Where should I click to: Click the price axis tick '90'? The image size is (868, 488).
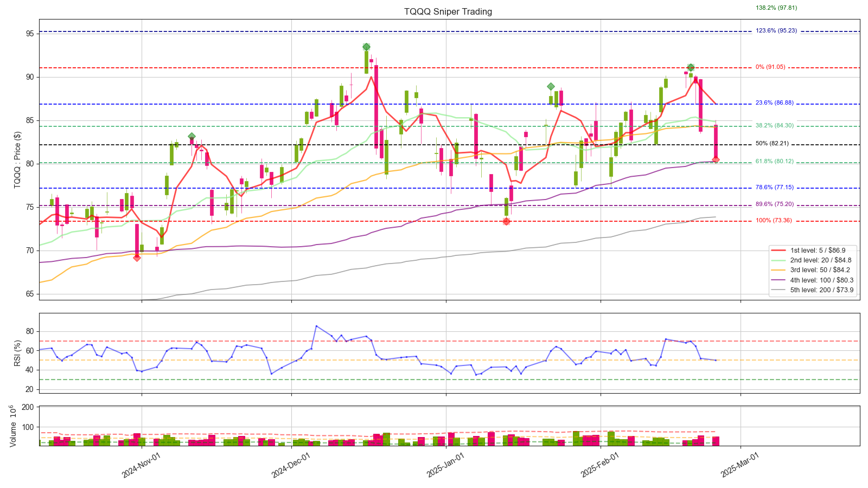[29, 77]
